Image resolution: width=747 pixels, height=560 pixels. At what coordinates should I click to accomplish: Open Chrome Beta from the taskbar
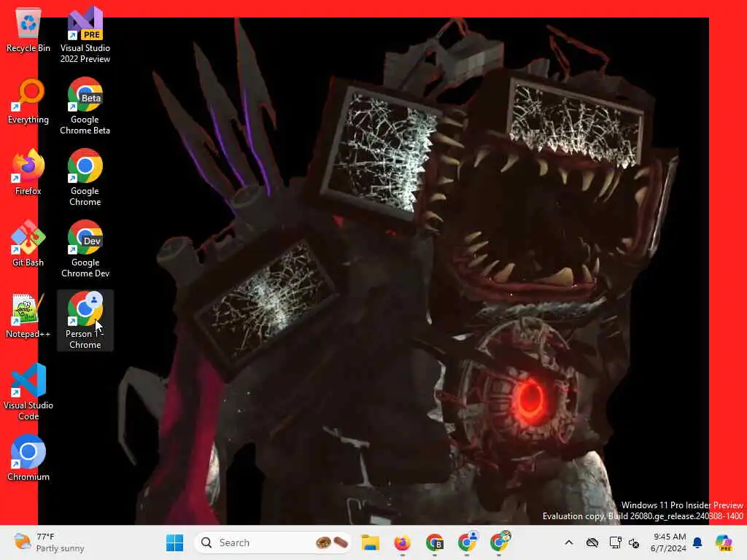coord(435,542)
